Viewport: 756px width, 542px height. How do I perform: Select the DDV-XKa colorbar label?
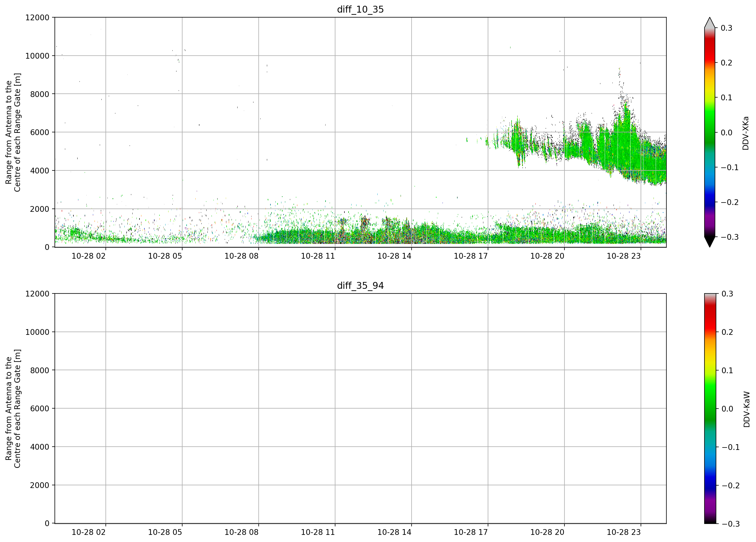tap(746, 133)
